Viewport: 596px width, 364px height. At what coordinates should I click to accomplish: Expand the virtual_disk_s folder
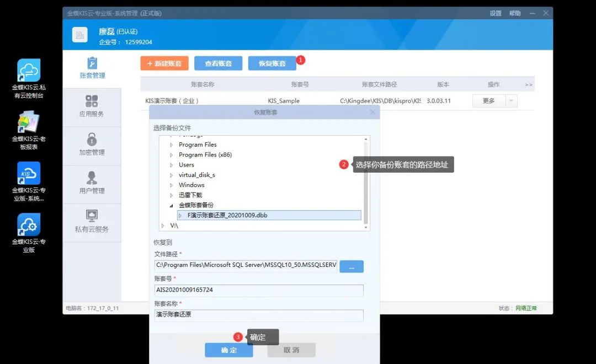pos(171,175)
